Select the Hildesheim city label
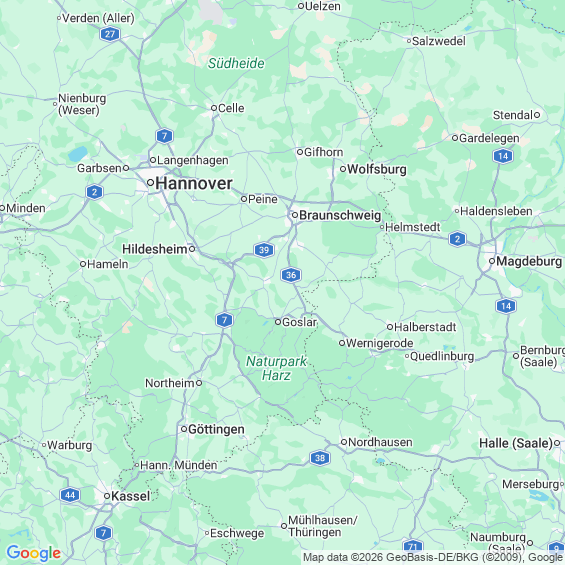Screen dimensions: 565x565 155,249
